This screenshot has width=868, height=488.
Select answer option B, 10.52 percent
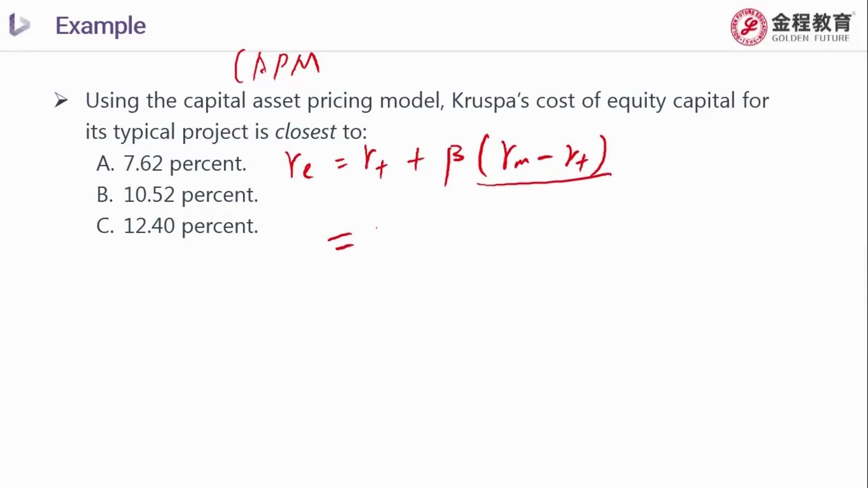[x=177, y=195]
